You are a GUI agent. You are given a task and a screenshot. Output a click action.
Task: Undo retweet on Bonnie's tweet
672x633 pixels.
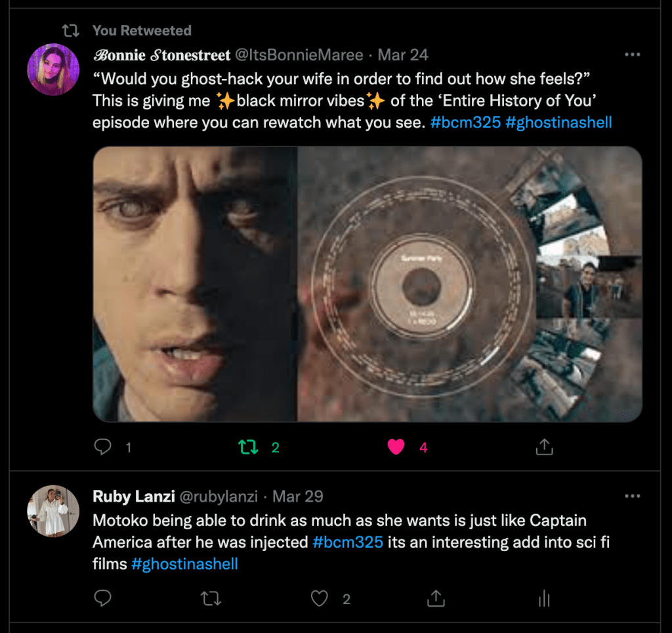[x=249, y=447]
